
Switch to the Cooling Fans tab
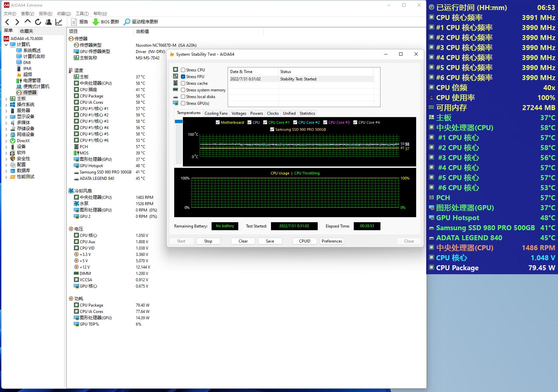coord(216,113)
